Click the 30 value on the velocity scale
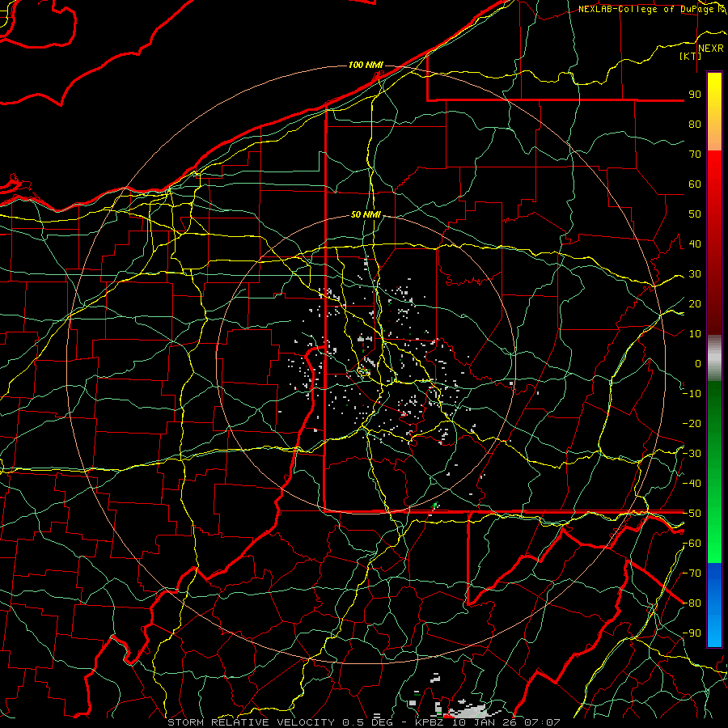728x728 pixels. point(695,274)
